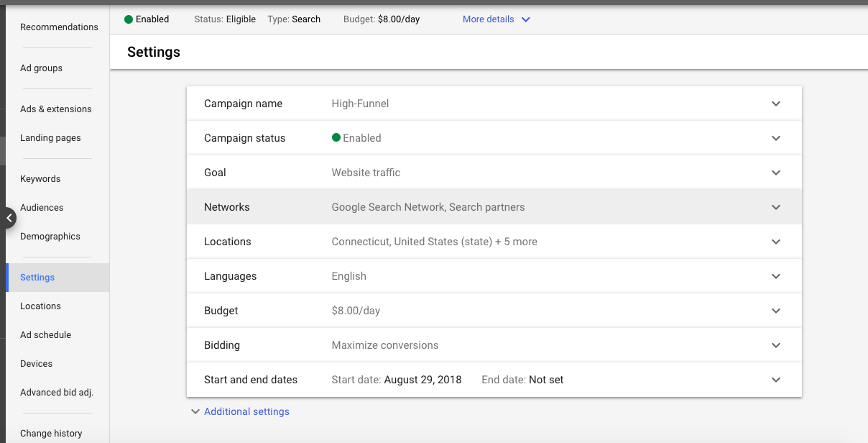
Task: Collapse the left navigation panel
Action: tap(9, 217)
